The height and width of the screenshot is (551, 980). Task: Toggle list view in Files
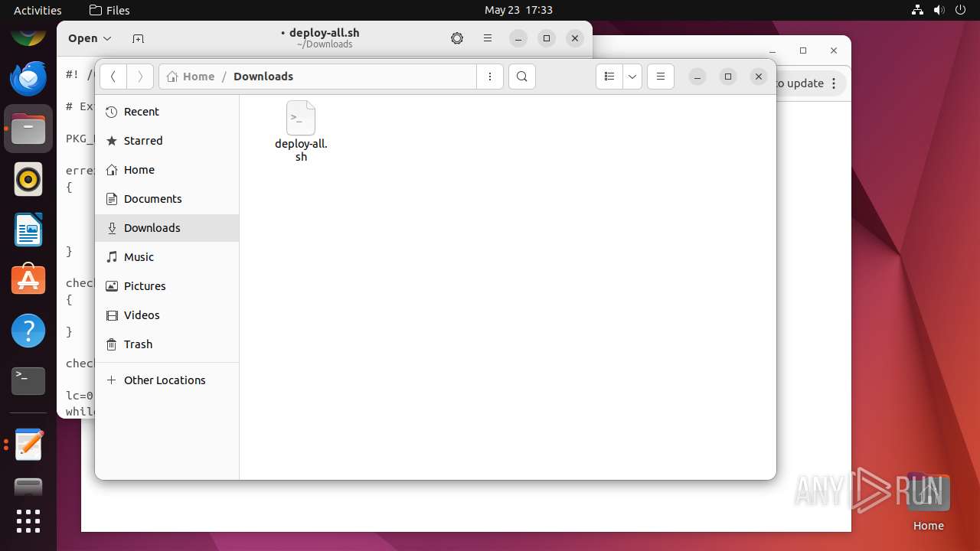[609, 77]
